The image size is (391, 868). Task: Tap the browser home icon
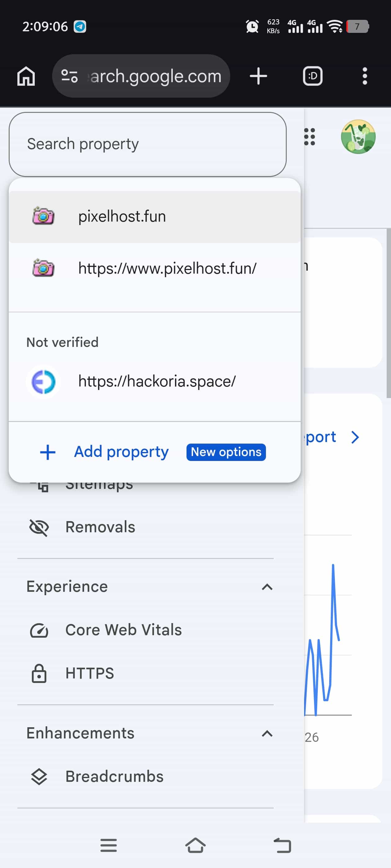26,76
